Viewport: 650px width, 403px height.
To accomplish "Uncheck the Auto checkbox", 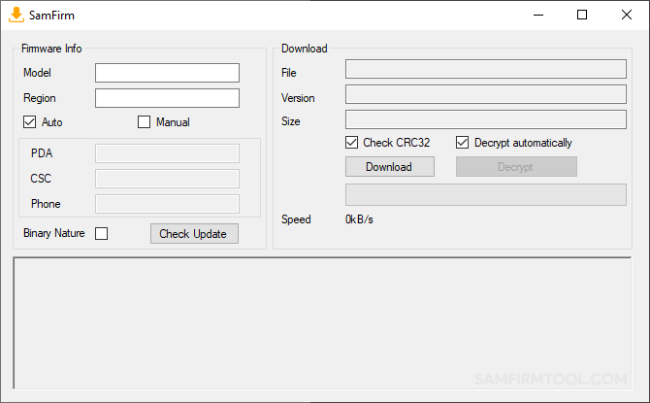I will tap(29, 122).
